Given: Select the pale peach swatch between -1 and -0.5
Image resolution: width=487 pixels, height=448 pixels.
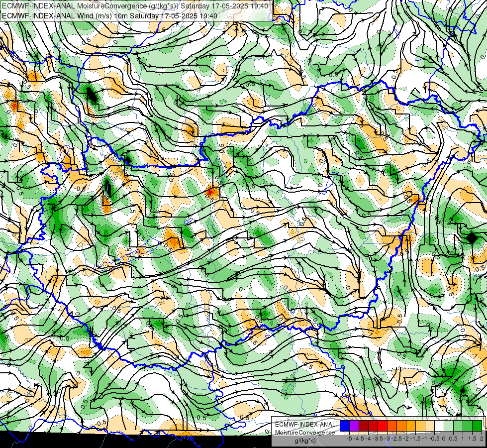Looking at the screenshot, I should pyautogui.click(x=430, y=426).
